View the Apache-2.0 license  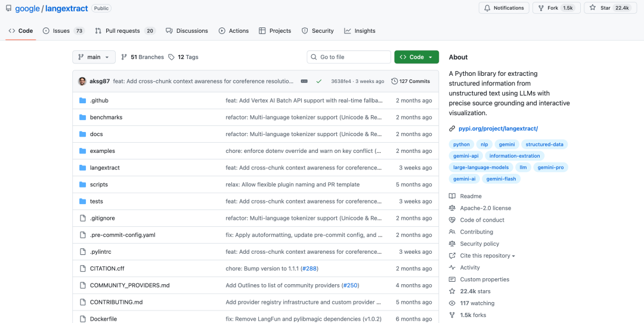click(485, 208)
